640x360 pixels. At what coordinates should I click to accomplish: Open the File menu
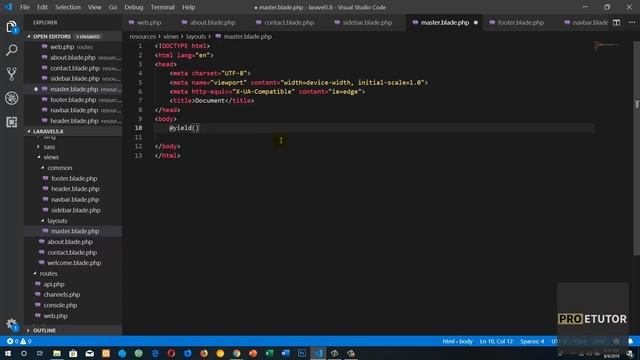pyautogui.click(x=24, y=7)
